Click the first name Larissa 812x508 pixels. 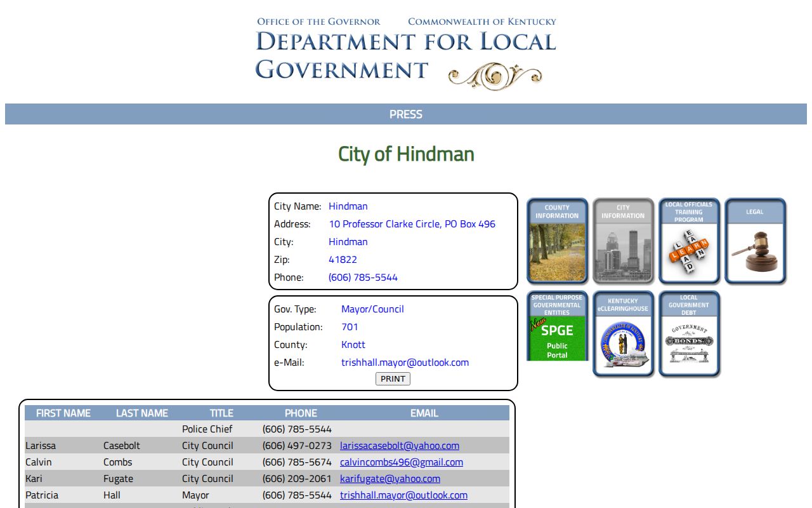pos(41,446)
